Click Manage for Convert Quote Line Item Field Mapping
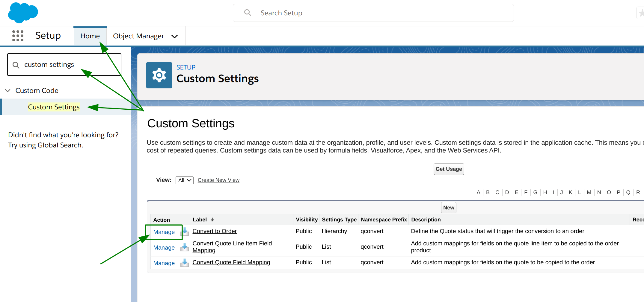Screen dimensions: 644x302 [x=164, y=247]
